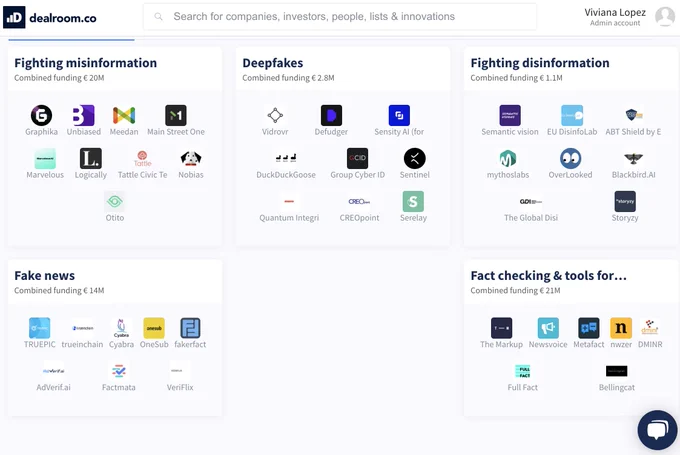Click the Viviana Lopez account name
The image size is (680, 455).
pos(615,12)
